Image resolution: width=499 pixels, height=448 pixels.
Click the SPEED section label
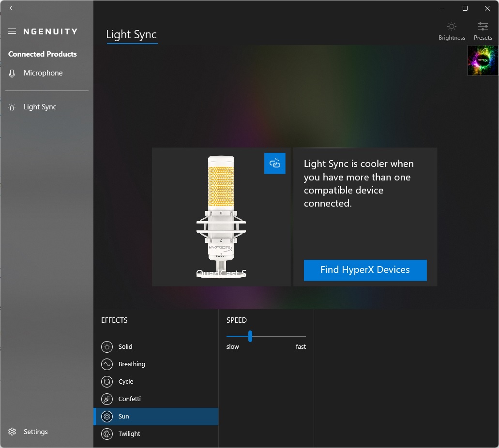coord(237,320)
